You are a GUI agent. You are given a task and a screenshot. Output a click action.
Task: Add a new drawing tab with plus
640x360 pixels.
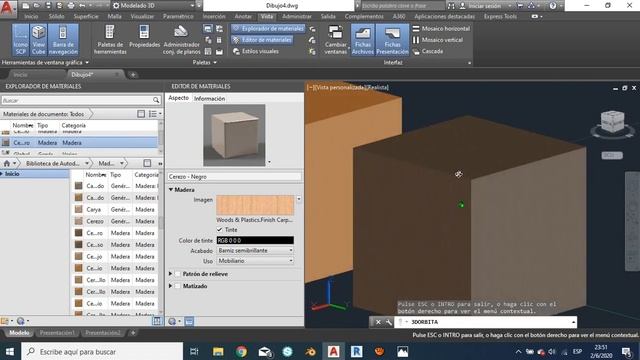[133, 75]
